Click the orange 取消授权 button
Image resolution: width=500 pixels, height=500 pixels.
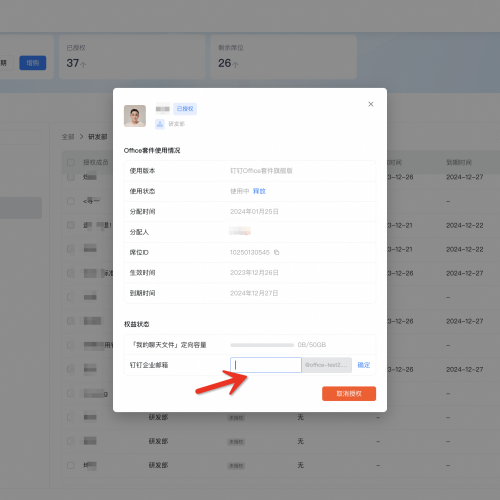[349, 394]
